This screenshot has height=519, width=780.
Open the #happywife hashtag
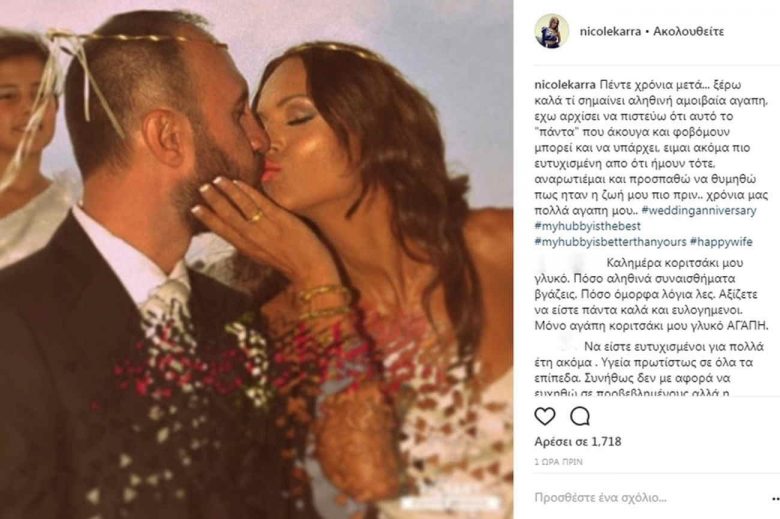tap(721, 242)
